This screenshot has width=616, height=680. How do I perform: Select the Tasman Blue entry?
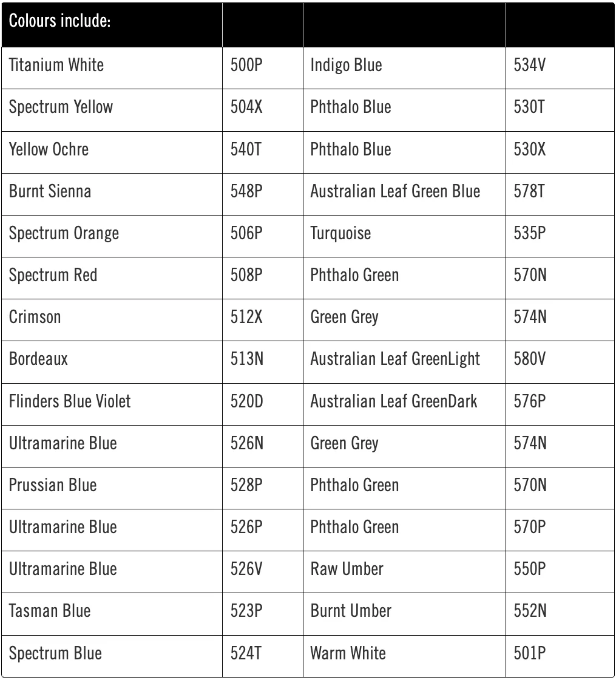pos(50,611)
